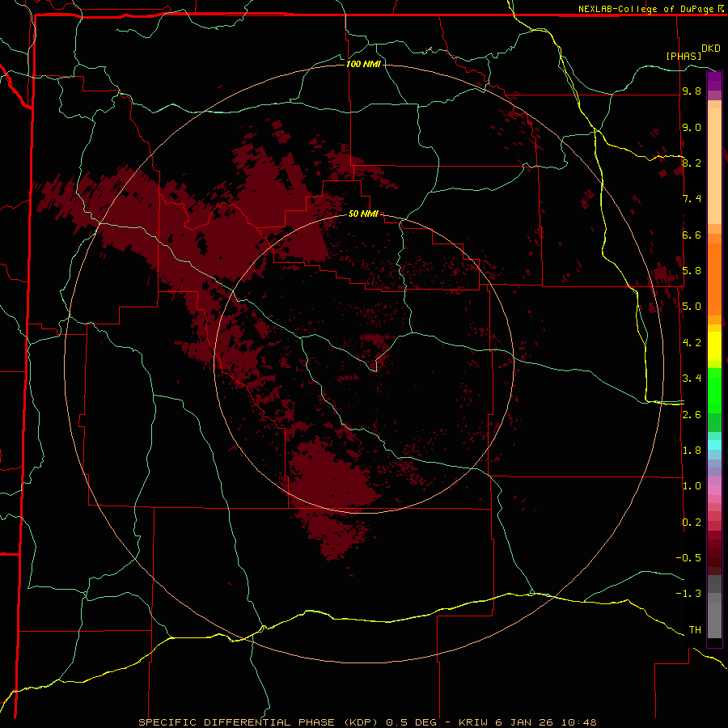Pick the orange segment of the color scale
The image size is (728, 728).
714,280
